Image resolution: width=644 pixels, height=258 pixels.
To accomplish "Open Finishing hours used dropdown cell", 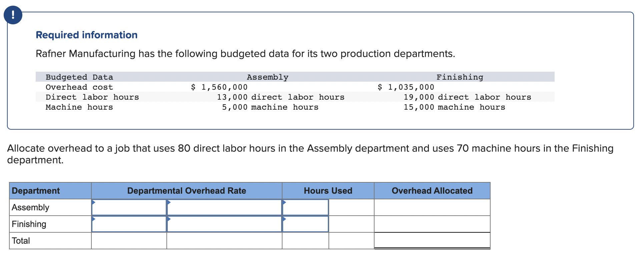I will [x=305, y=224].
